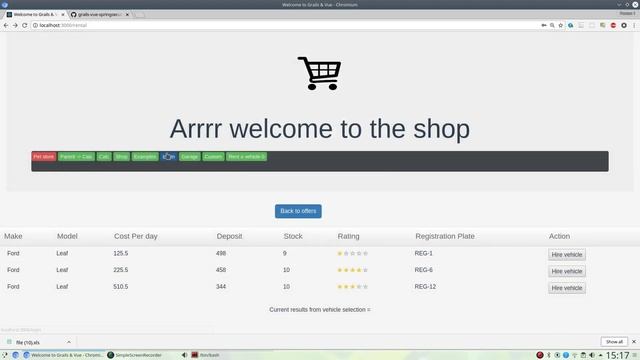Screen dimensions: 640x360
Task: Go back with the browser back arrow
Action: click(x=6, y=25)
